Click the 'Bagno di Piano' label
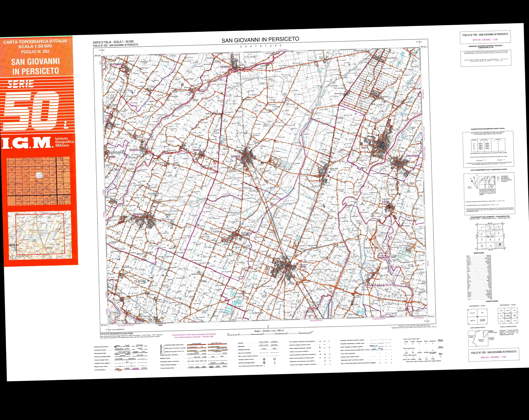This screenshot has width=529, height=420. 370,248
